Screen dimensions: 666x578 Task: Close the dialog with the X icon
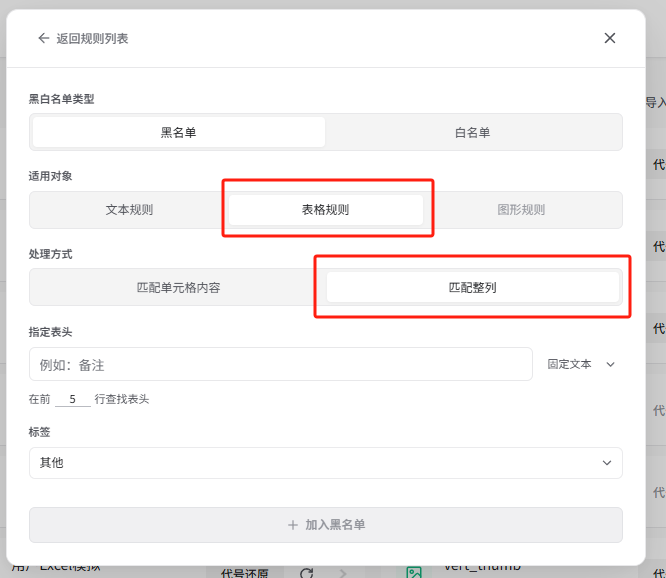[610, 38]
